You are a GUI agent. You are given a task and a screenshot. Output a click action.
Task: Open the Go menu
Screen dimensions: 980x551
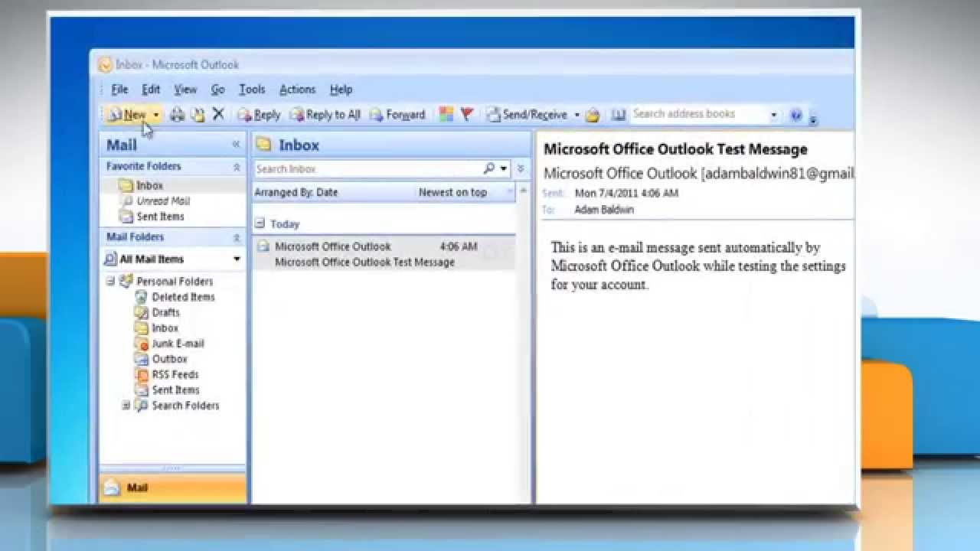coord(218,90)
